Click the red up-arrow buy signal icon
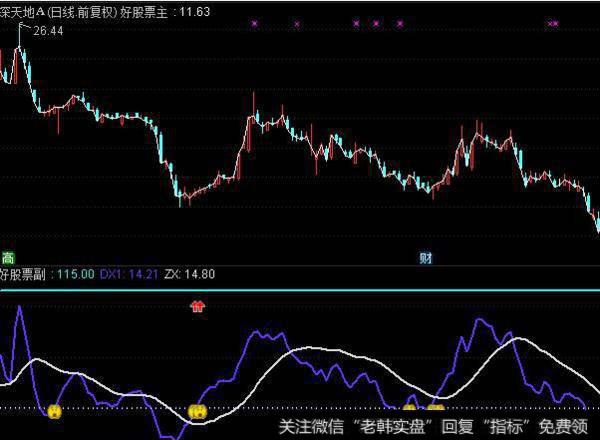Screen dimensions: 600x440 coord(197,306)
